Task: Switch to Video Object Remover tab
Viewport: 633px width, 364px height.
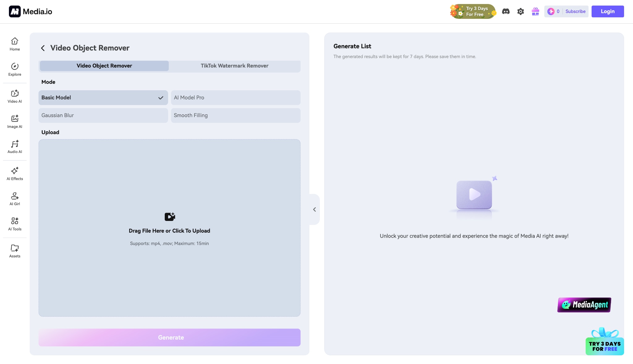Action: (104, 66)
